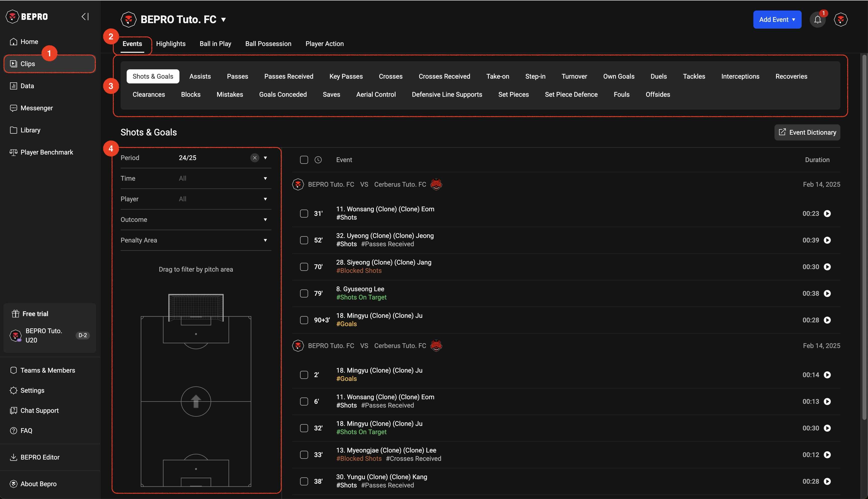This screenshot has width=868, height=499.
Task: Play the 31' Wonsang Eom shot clip
Action: pyautogui.click(x=827, y=214)
